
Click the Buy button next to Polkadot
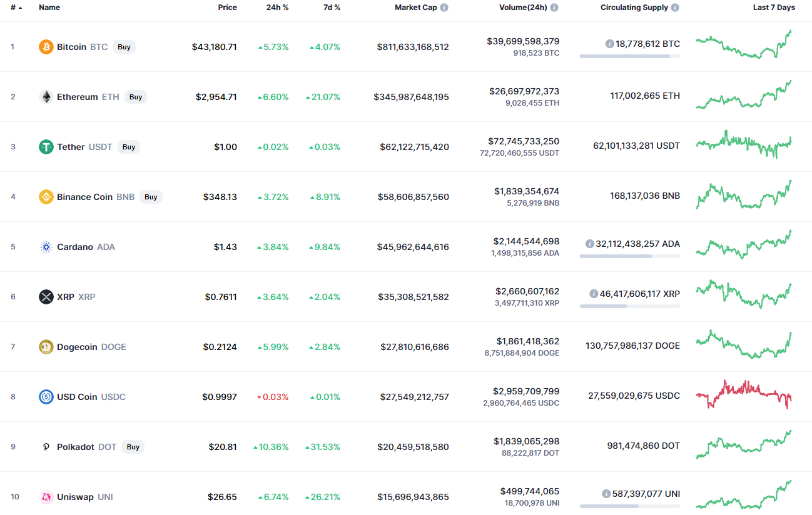(x=133, y=447)
